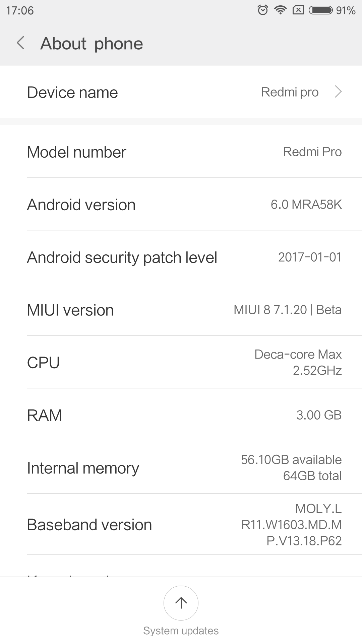Open the Device name row
Screen dimensions: 362x644
coord(181,92)
